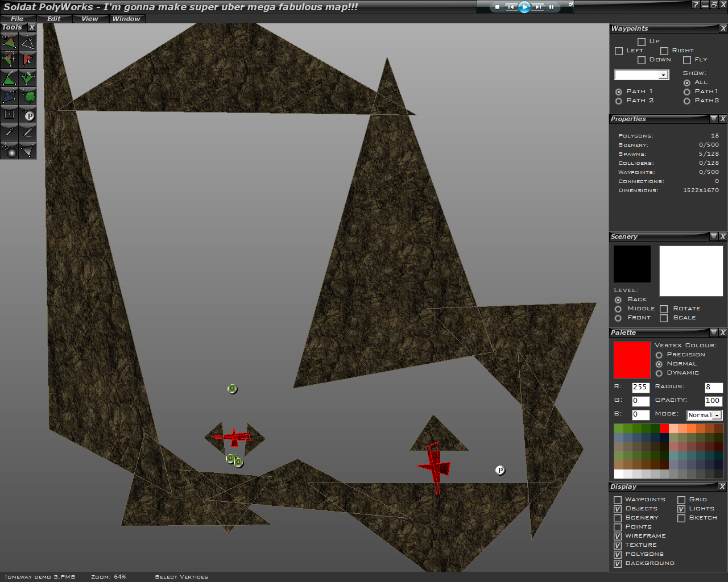
Task: Select the Sketch pencil tool
Action: tap(27, 132)
